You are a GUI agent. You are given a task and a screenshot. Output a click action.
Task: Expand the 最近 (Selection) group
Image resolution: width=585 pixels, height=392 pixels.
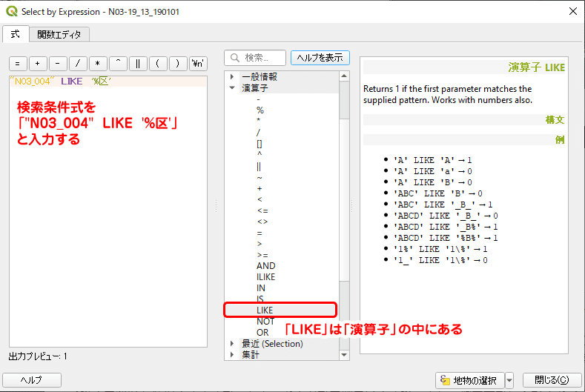coord(232,344)
